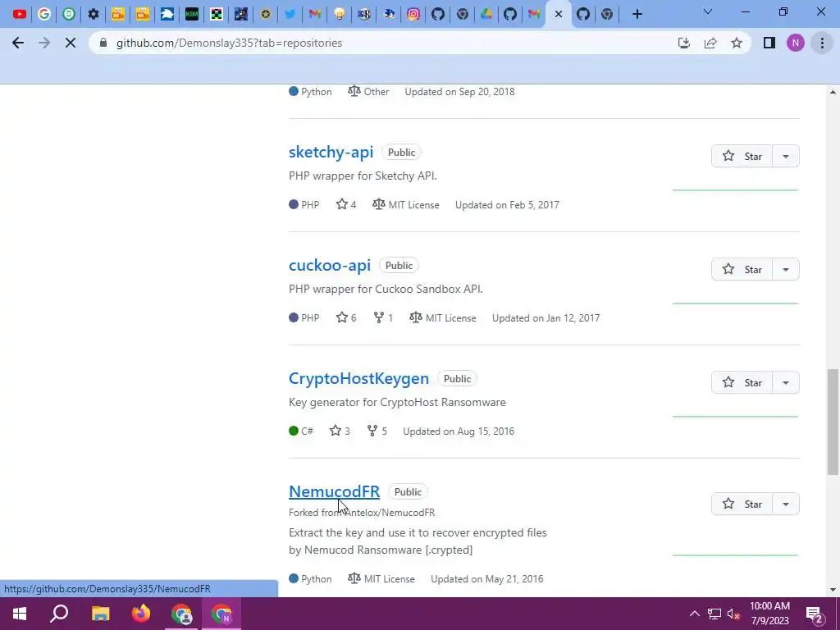Open the NemucodFR repository
This screenshot has height=630, width=840.
pos(335,491)
